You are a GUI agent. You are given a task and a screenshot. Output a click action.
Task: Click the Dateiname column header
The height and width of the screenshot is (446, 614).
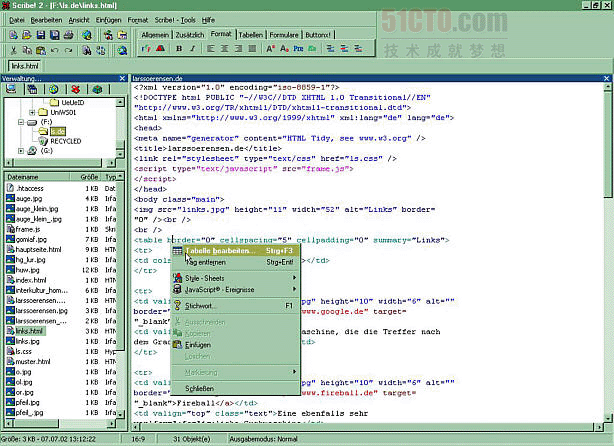click(38, 177)
